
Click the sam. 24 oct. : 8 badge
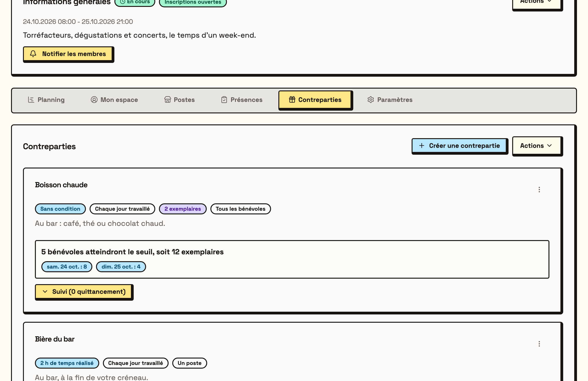67,266
